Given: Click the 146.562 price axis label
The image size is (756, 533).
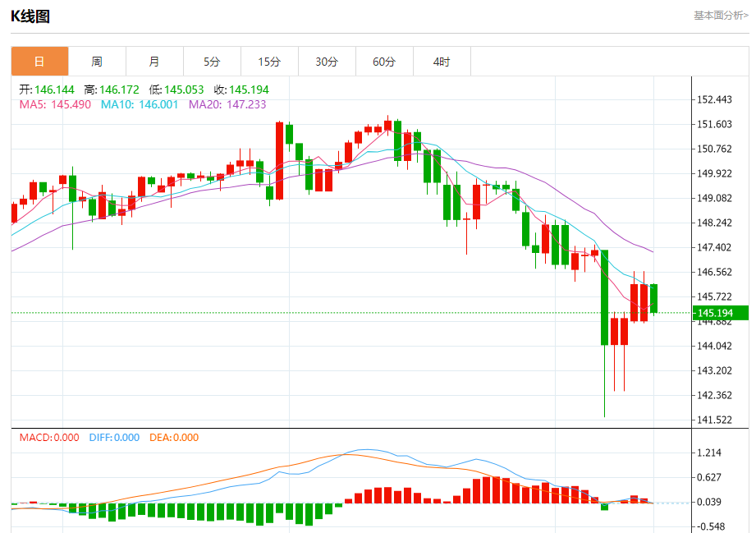Looking at the screenshot, I should click(714, 272).
